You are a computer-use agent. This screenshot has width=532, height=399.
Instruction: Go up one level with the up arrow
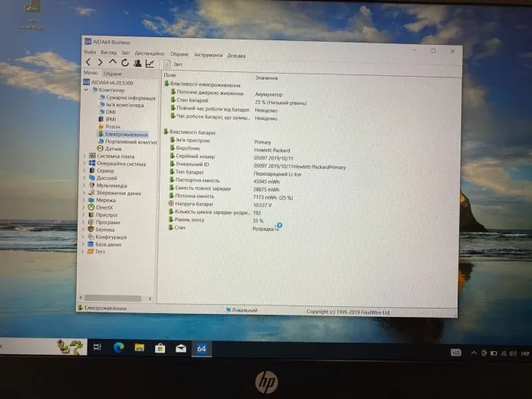(x=112, y=62)
